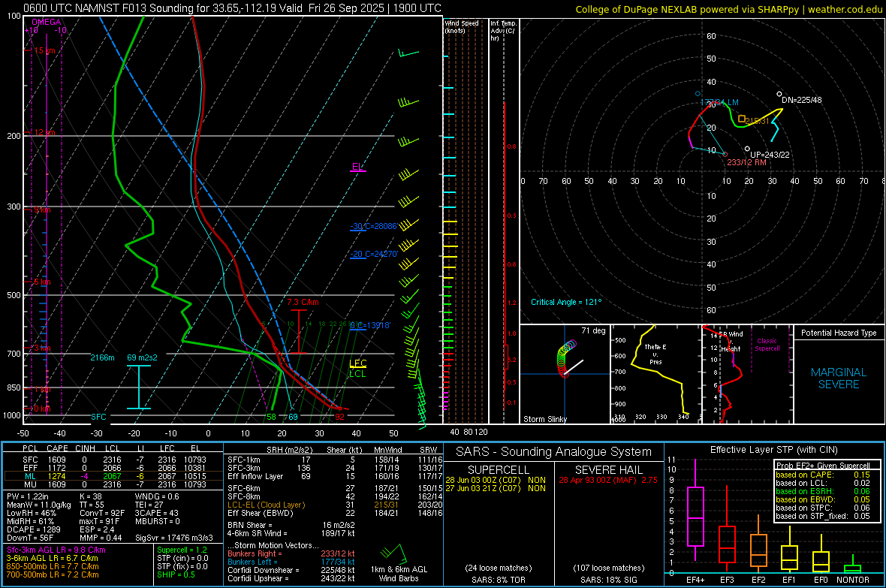886x588 pixels.
Task: Click the SigSvr = 17476 m3/s3 value
Action: [x=174, y=538]
